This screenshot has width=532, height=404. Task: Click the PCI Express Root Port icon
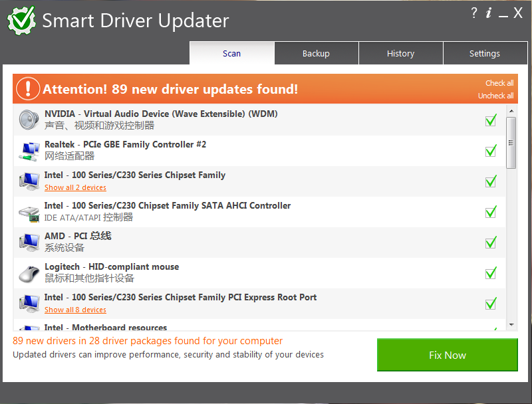pos(29,304)
